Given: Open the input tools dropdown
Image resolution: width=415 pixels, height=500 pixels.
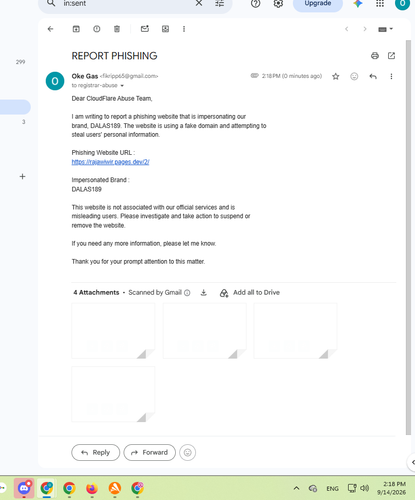Looking at the screenshot, I should point(386,29).
